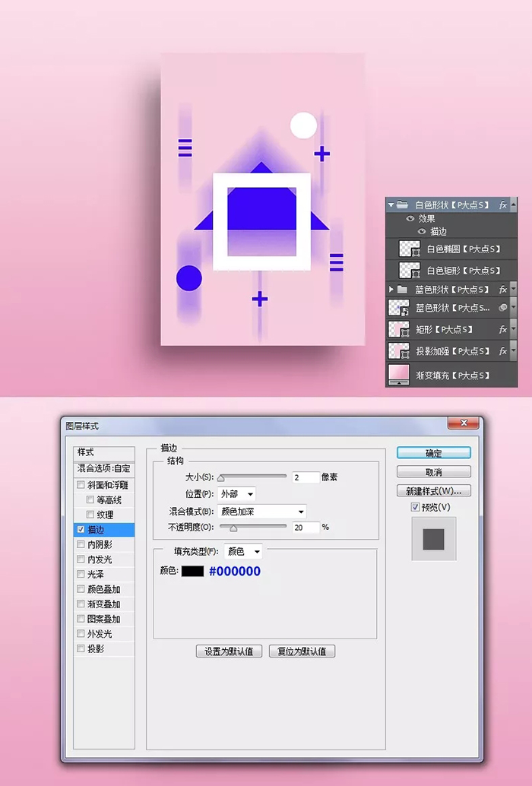Click the 大小 size value field
The width and height of the screenshot is (532, 786).
pos(306,477)
